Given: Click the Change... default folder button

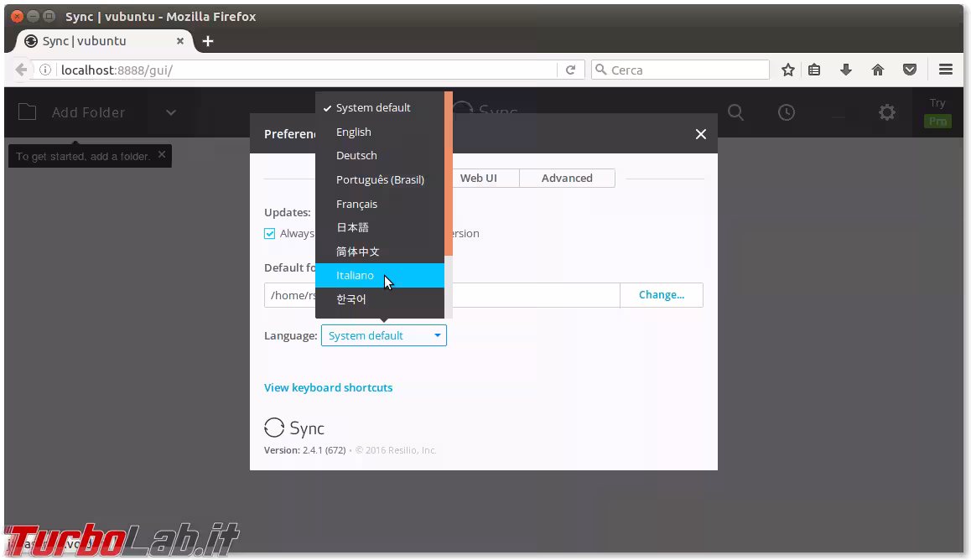Looking at the screenshot, I should (661, 295).
